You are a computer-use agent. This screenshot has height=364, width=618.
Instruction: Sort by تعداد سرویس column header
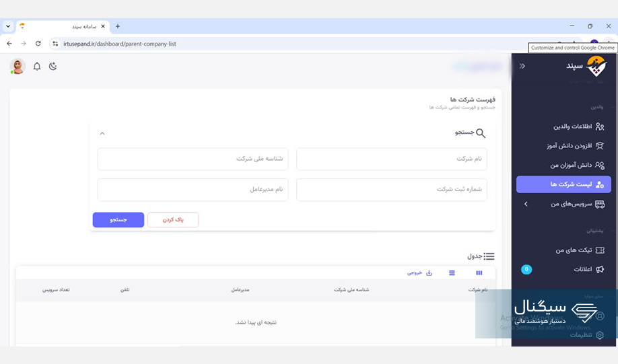(56, 290)
